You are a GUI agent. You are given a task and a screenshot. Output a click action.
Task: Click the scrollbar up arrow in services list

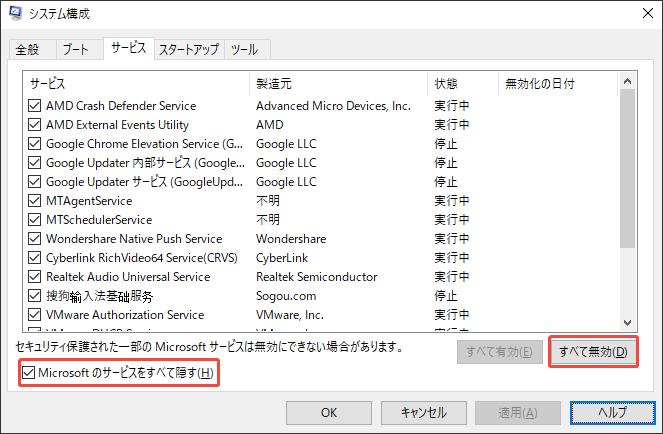[627, 81]
